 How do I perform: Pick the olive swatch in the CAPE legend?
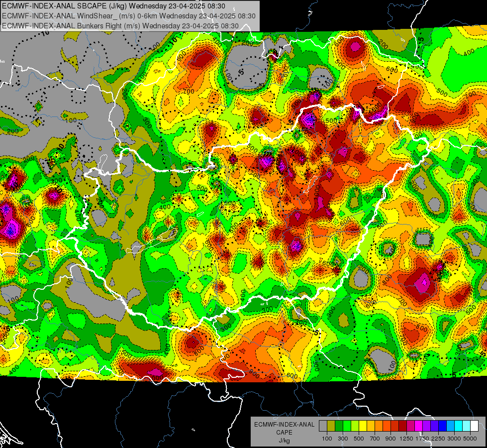[x=331, y=426]
